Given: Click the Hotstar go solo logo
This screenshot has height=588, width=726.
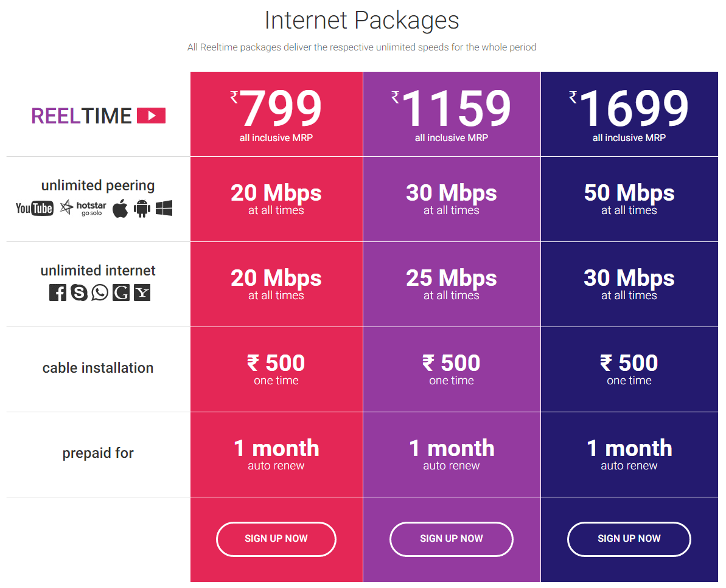Looking at the screenshot, I should coord(83,208).
